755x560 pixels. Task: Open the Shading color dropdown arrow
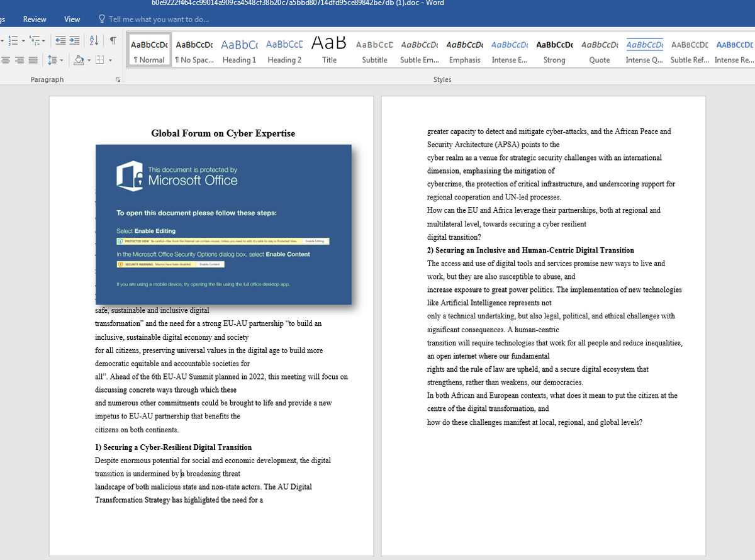tap(89, 60)
